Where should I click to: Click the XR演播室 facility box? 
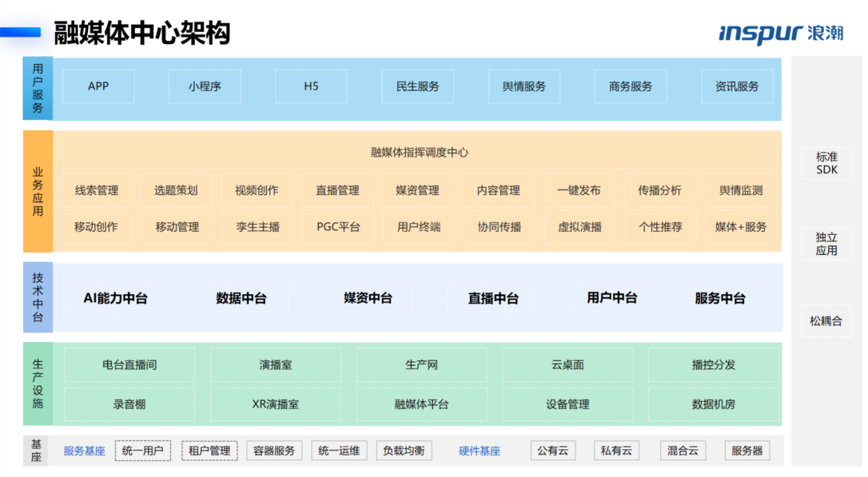[275, 404]
